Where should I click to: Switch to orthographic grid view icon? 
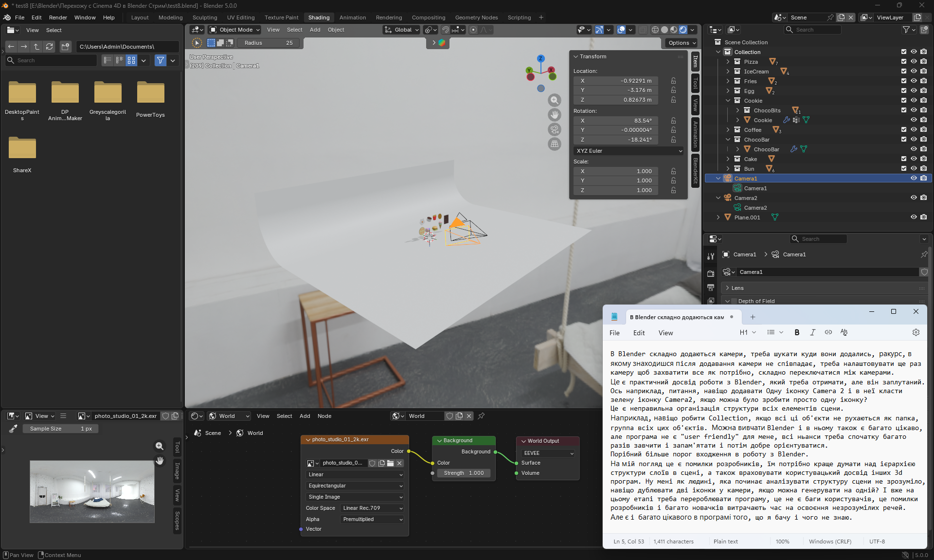pyautogui.click(x=555, y=144)
